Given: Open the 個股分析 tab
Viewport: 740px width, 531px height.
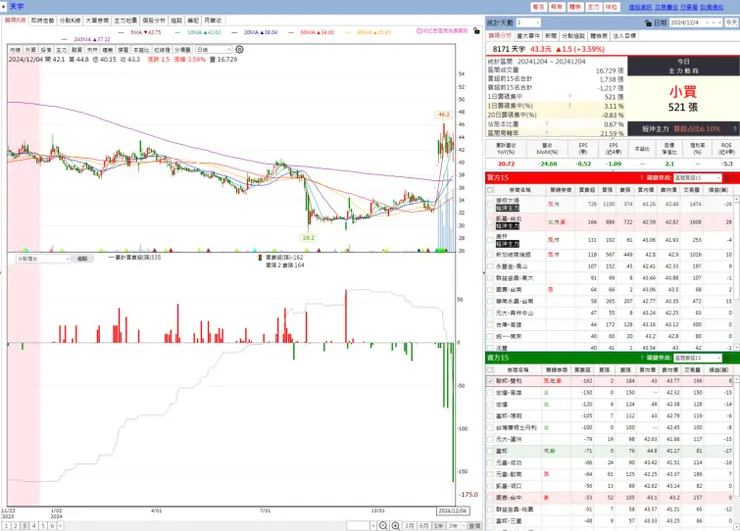Looking at the screenshot, I should pyautogui.click(x=154, y=20).
